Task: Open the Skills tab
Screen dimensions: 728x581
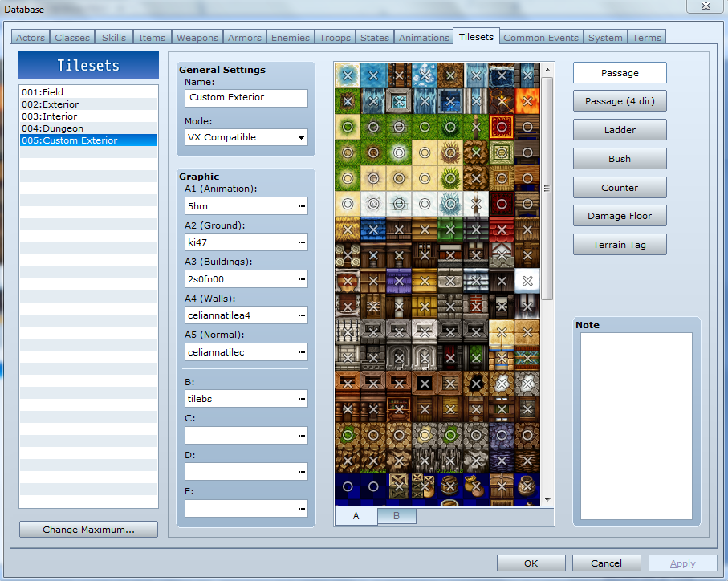Action: click(114, 38)
